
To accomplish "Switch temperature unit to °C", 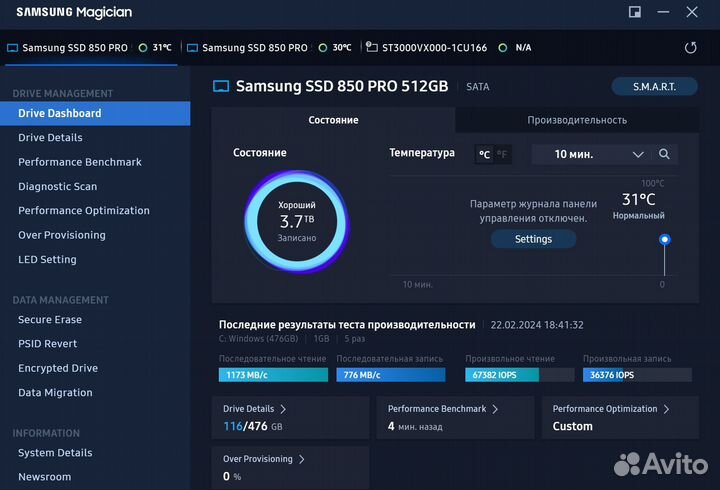I will click(x=484, y=154).
